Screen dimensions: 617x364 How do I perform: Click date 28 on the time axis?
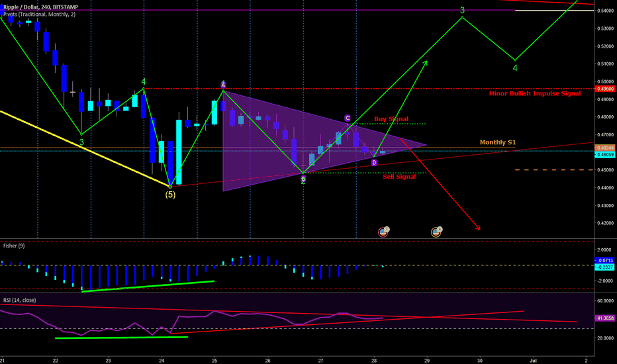tap(374, 360)
